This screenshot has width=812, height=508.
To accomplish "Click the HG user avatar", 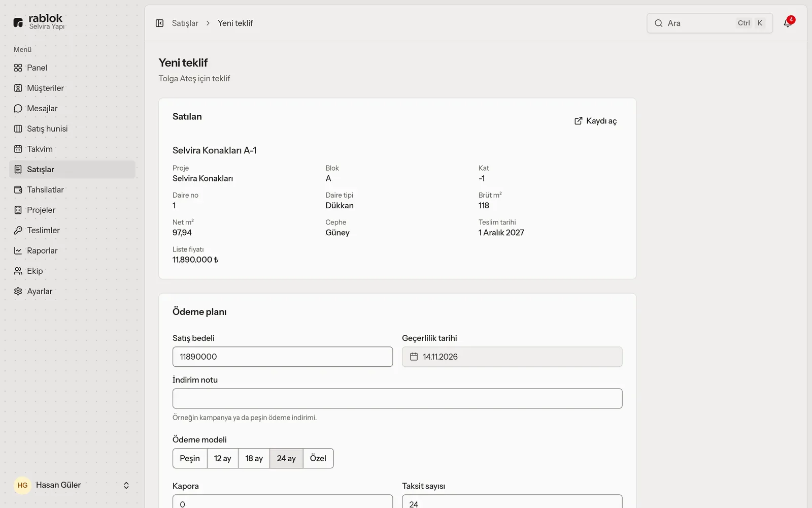I will tap(22, 485).
